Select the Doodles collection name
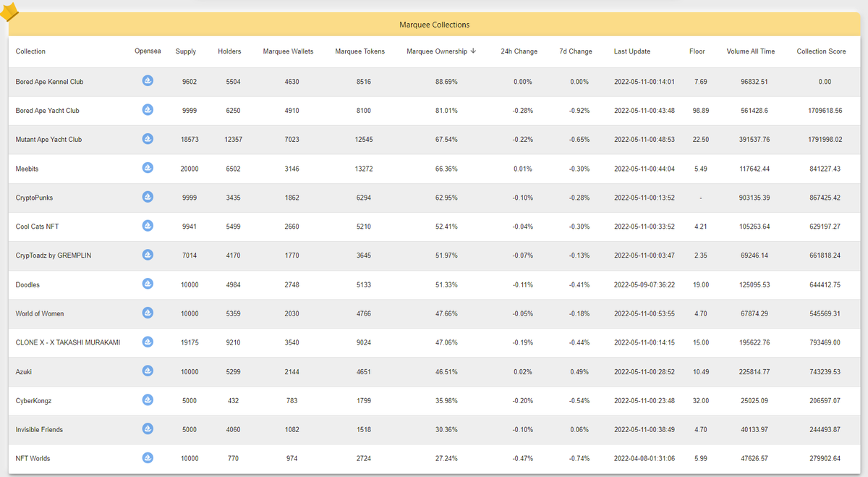The height and width of the screenshot is (477, 868). [x=27, y=284]
